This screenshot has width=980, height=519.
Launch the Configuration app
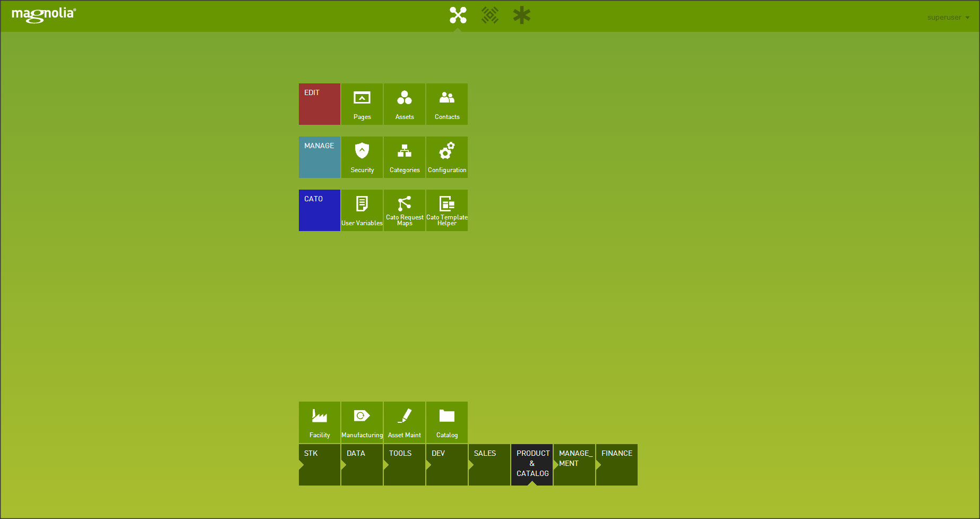446,157
